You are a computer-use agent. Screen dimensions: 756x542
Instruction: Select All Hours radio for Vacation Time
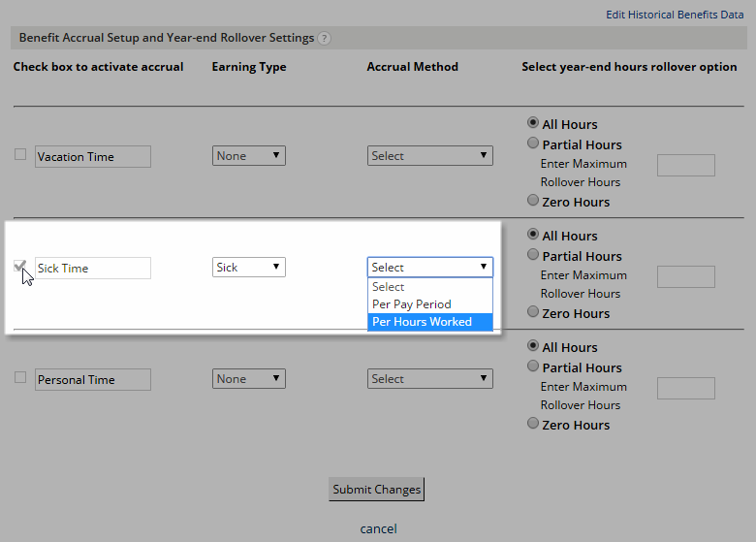click(533, 122)
